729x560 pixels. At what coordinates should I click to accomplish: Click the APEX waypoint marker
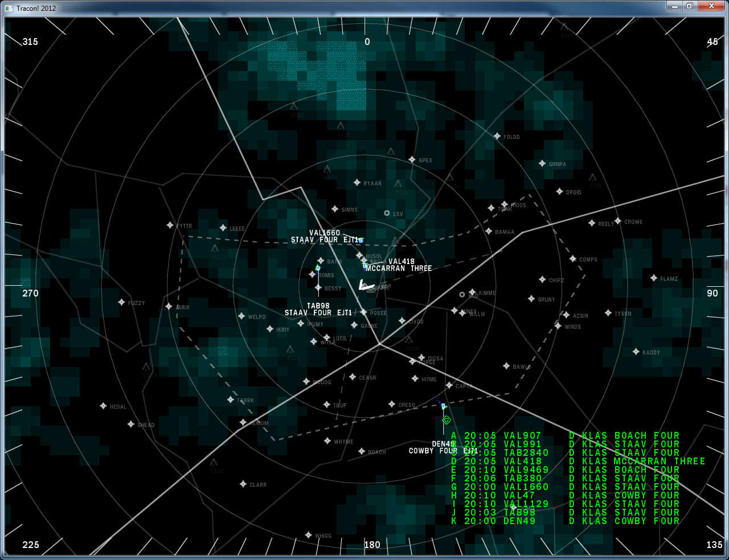[412, 160]
